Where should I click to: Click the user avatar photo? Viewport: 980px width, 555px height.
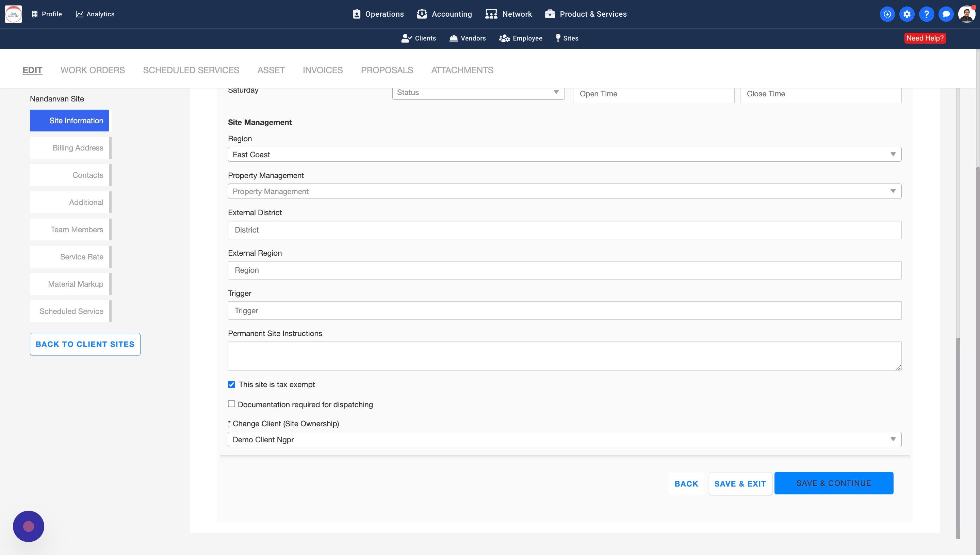coord(966,14)
